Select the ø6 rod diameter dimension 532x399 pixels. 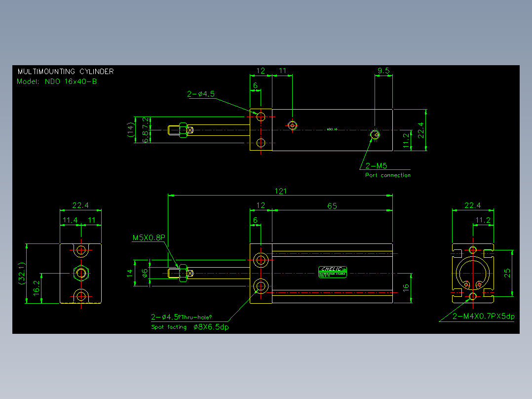[x=145, y=273]
